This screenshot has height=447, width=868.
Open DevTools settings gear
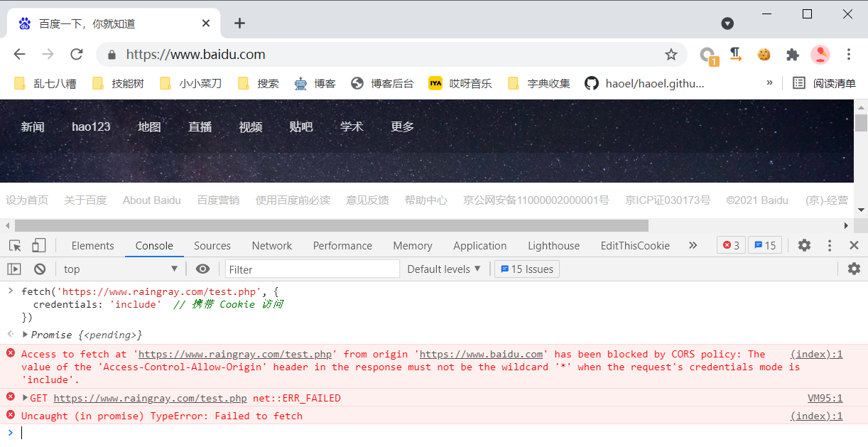pos(804,245)
